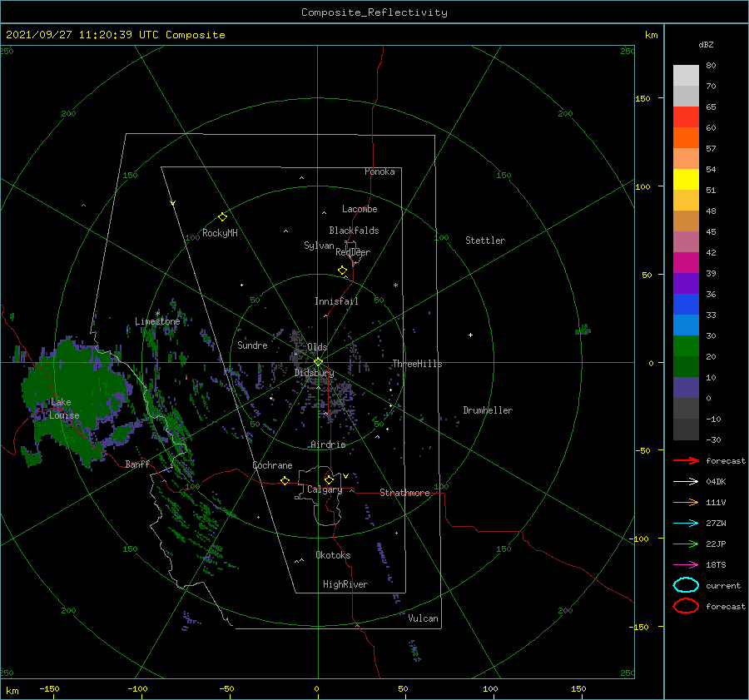Image resolution: width=749 pixels, height=700 pixels.
Task: Click the magenta 18TS arrow in legend
Action: pos(687,565)
